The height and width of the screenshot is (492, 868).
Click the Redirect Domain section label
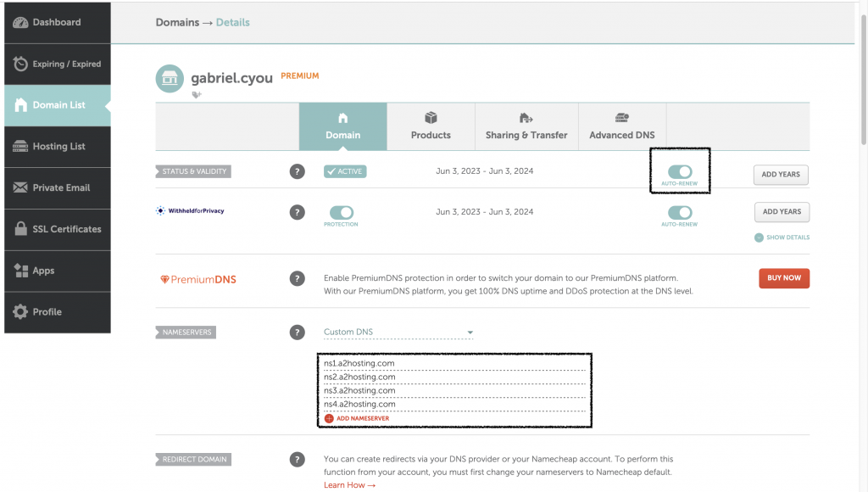pyautogui.click(x=193, y=459)
